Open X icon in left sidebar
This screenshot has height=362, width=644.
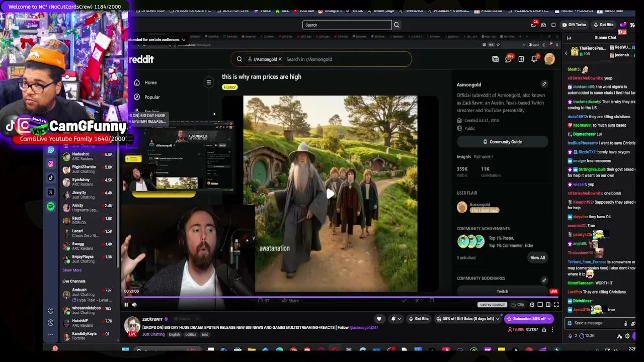pyautogui.click(x=51, y=192)
